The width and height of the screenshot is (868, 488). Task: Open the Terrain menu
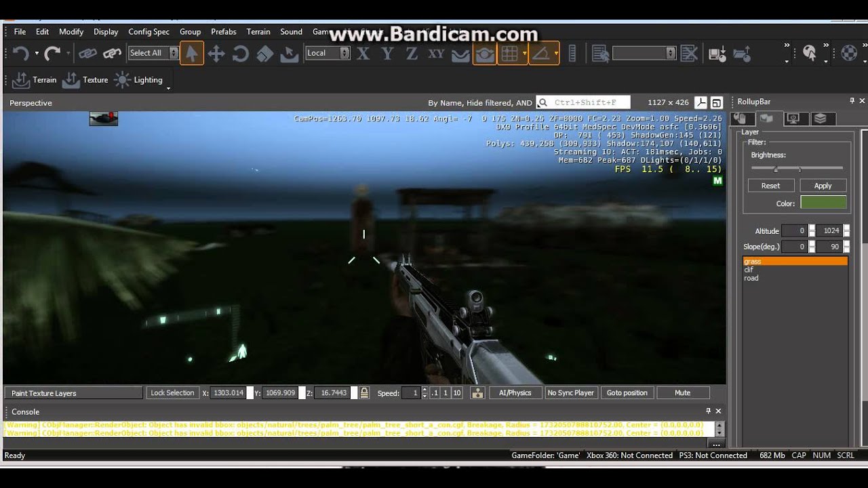(258, 32)
